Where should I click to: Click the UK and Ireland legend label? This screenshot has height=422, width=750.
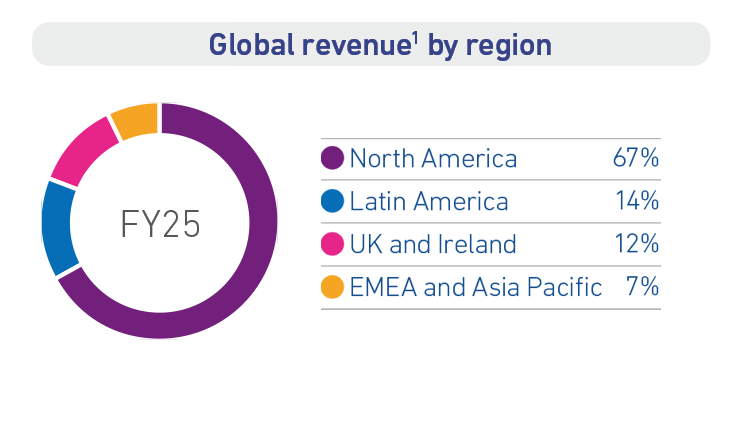click(433, 245)
